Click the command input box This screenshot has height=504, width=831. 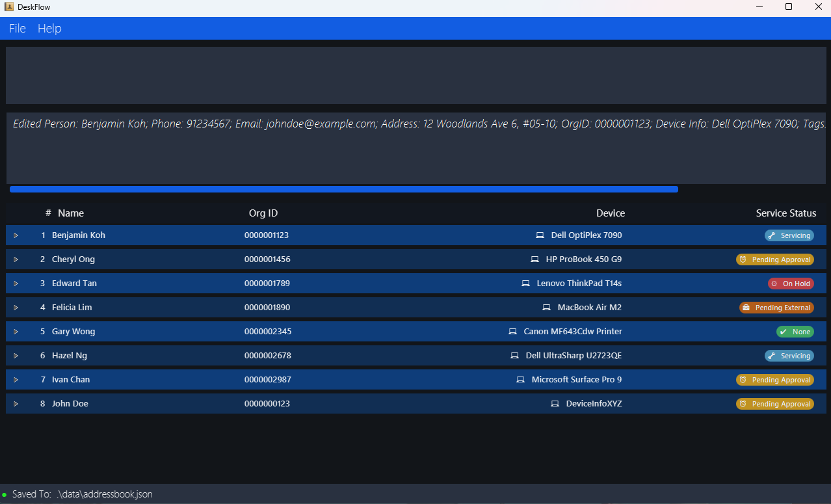click(x=416, y=75)
